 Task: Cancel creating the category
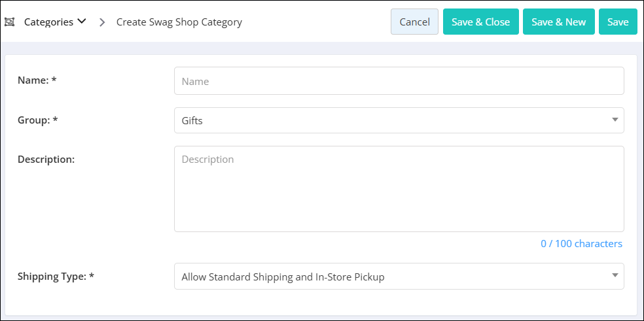click(x=414, y=22)
